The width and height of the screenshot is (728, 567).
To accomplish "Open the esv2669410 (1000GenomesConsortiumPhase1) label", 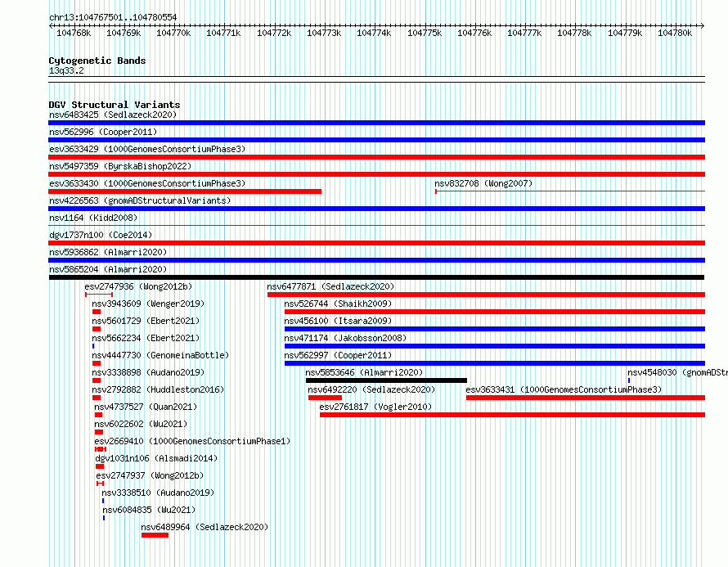I will [192, 441].
